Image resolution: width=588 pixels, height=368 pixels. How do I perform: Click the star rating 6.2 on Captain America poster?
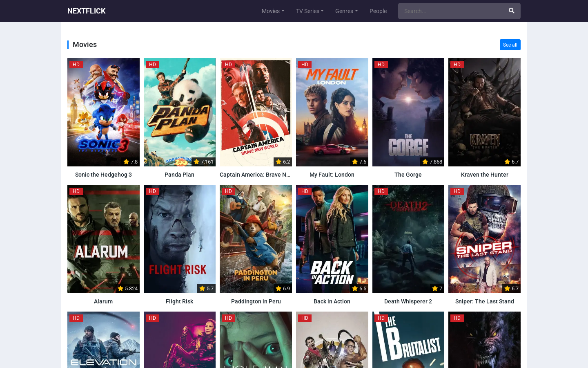283,162
